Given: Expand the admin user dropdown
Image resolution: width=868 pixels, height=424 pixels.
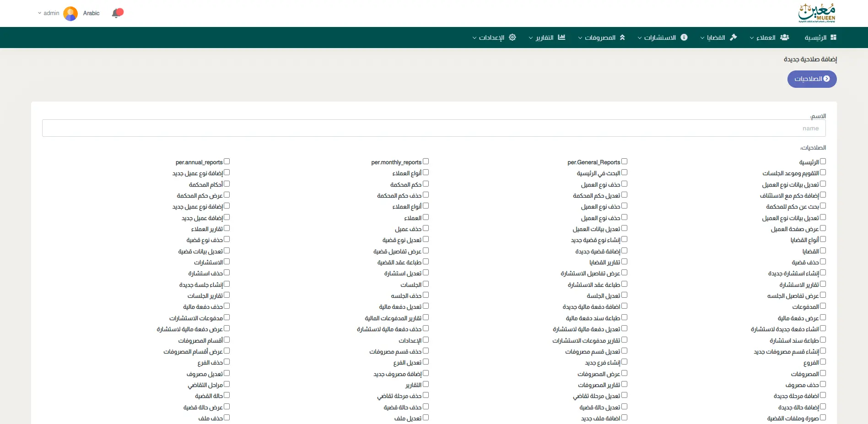Looking at the screenshot, I should (49, 13).
